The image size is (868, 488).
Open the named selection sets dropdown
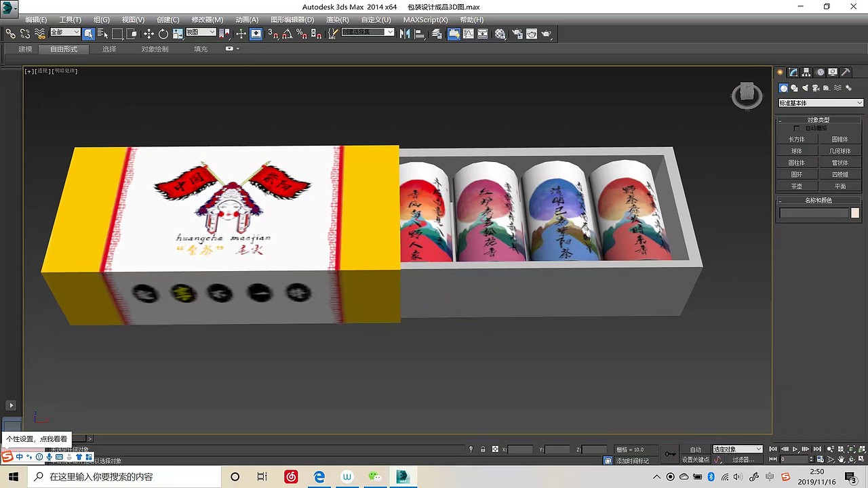368,33
